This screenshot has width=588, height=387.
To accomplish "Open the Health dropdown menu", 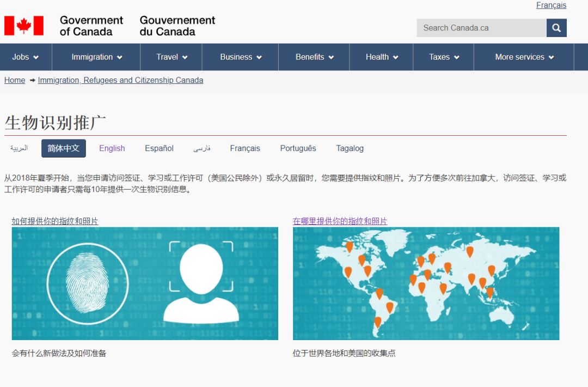I will (x=381, y=57).
